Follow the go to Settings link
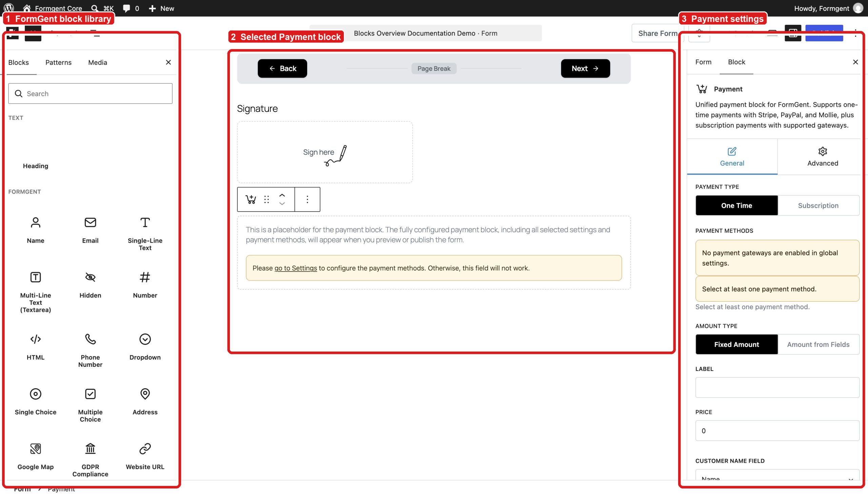Image resolution: width=868 pixels, height=497 pixels. [296, 268]
